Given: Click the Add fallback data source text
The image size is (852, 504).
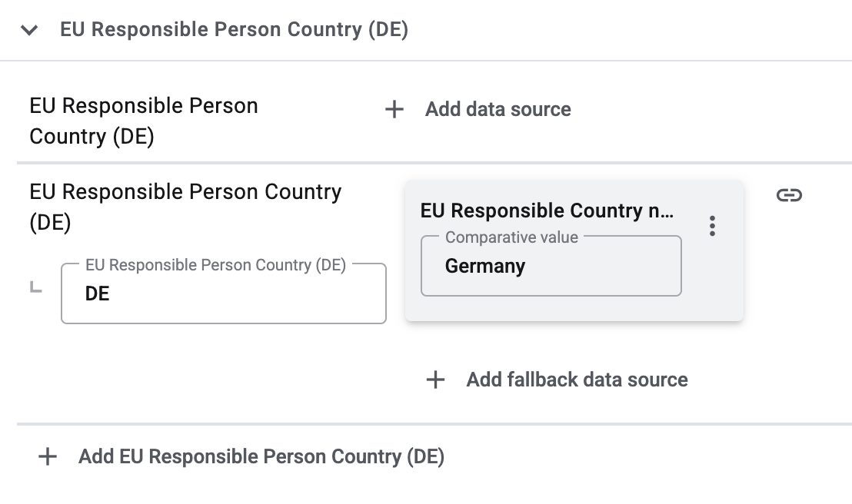Looking at the screenshot, I should 577,380.
